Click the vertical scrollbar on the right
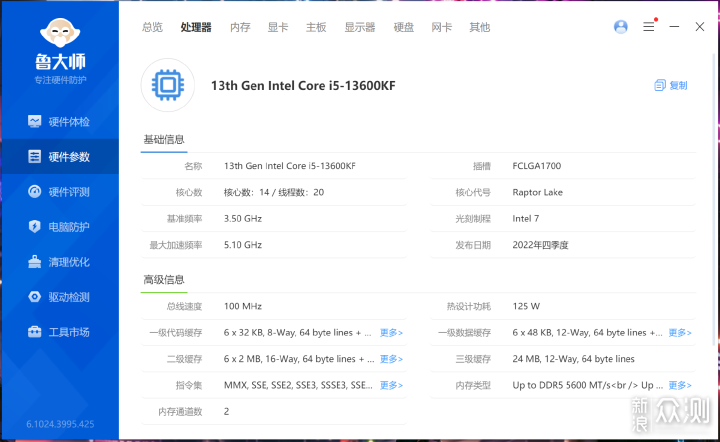720x442 pixels. (714, 200)
